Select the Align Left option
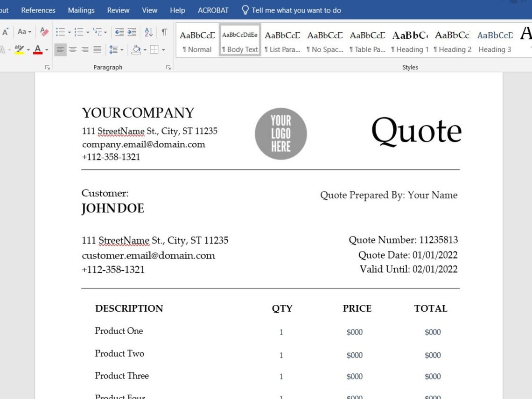The height and width of the screenshot is (399, 532). (61, 49)
